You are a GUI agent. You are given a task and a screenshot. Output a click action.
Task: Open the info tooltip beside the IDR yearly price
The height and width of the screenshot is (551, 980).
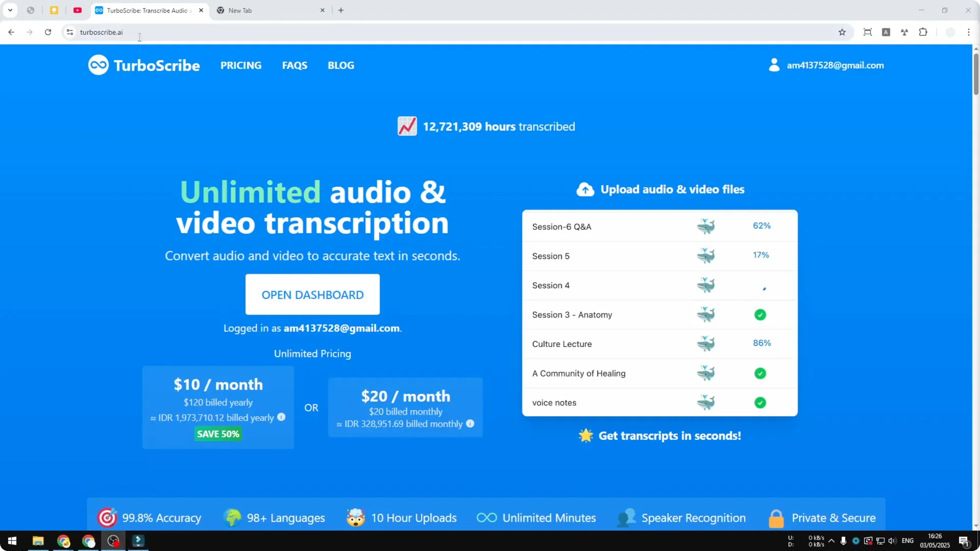click(x=281, y=417)
